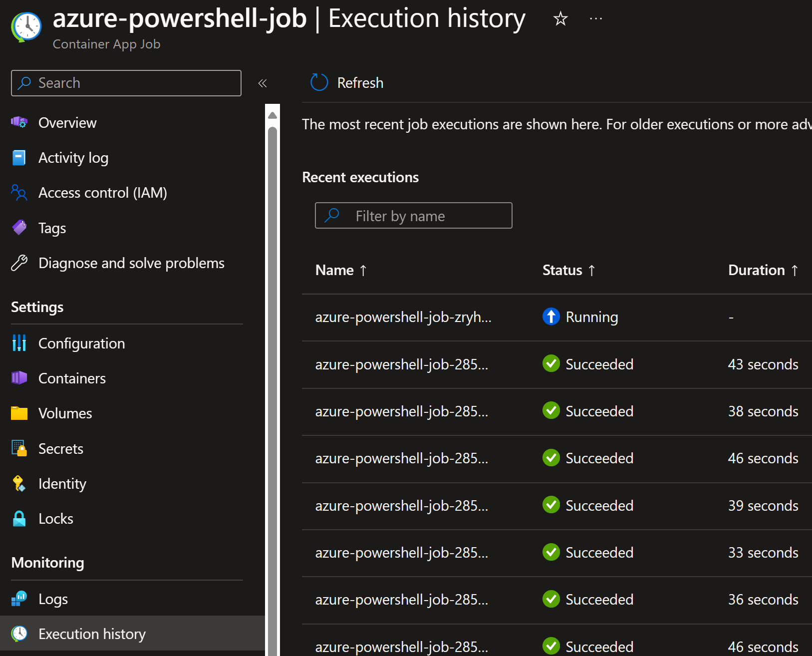Collapse the sidebar with the double chevron
The width and height of the screenshot is (812, 656).
tap(263, 83)
